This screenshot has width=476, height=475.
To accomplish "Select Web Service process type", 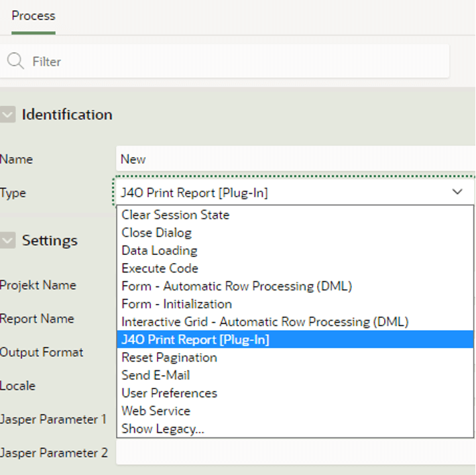I will pos(295,411).
